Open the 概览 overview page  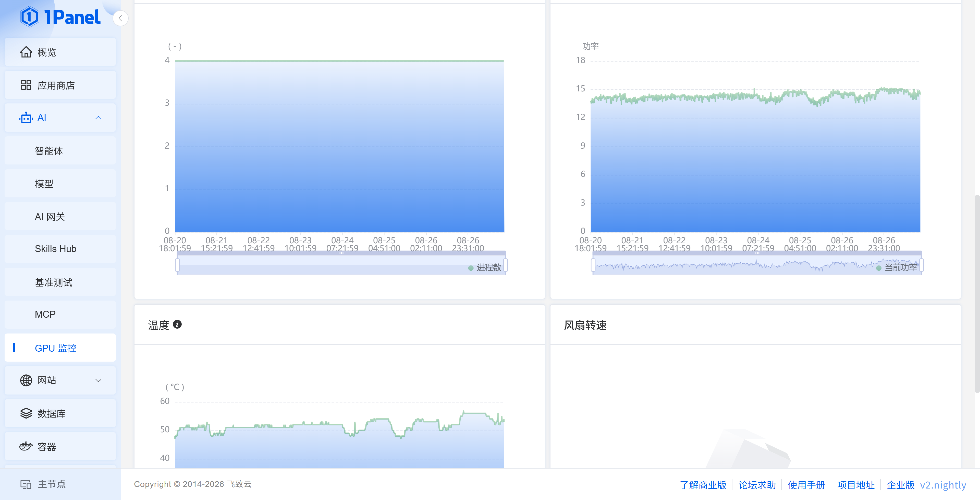click(60, 52)
